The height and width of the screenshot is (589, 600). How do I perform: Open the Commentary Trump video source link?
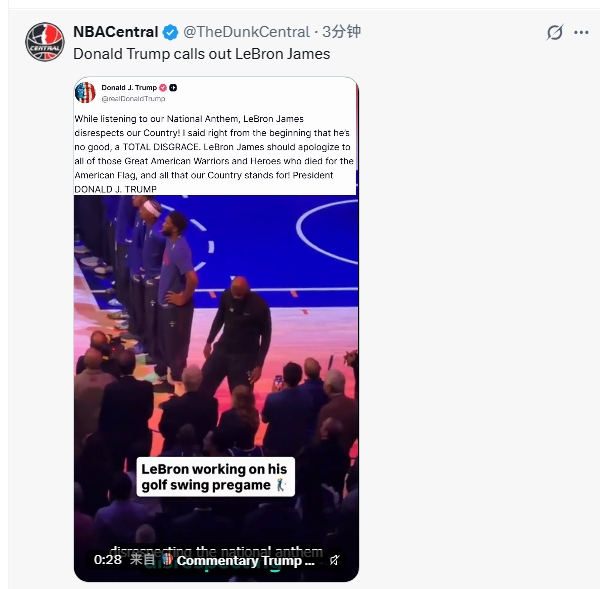(x=245, y=560)
